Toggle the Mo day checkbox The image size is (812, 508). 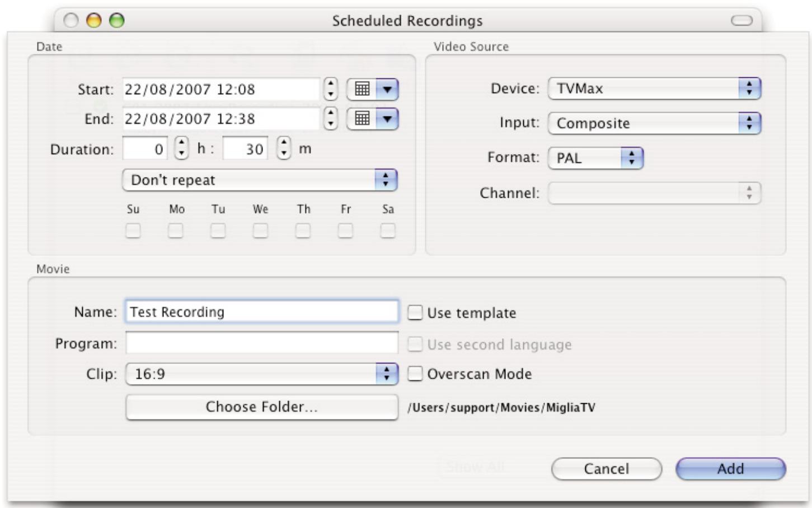click(176, 230)
